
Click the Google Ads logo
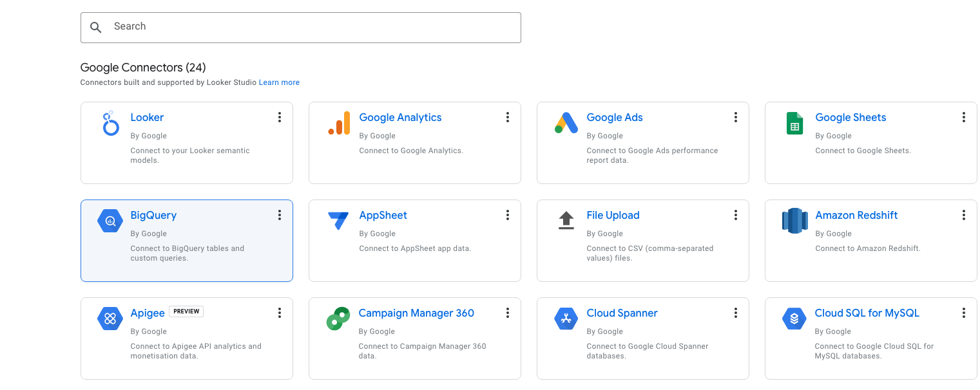click(566, 122)
